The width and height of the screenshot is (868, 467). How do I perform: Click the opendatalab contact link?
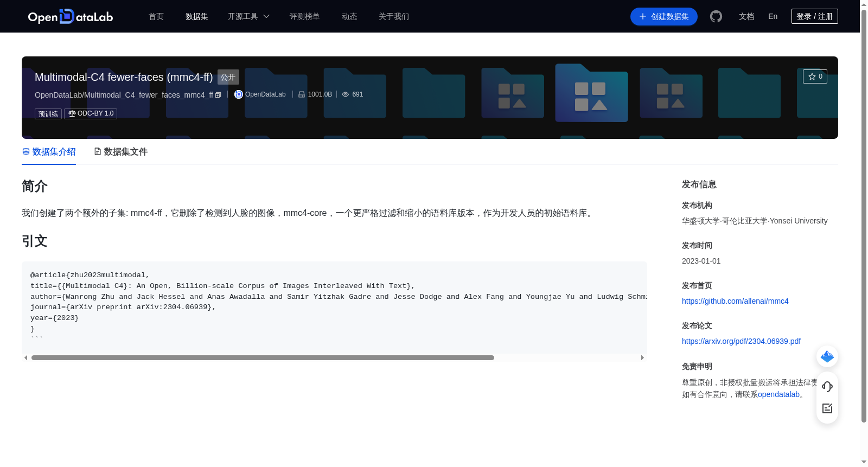click(778, 394)
